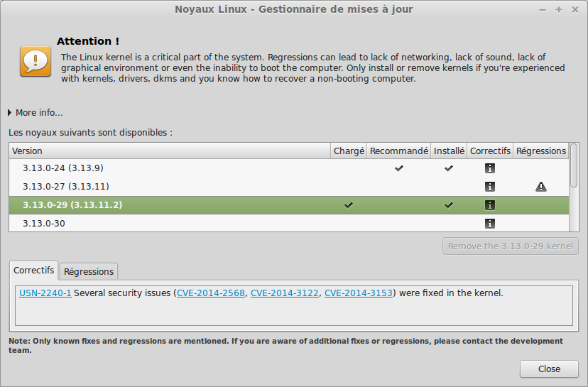Click the Recommandé checkmark for 3.13.0-24
This screenshot has height=387, width=588.
coord(399,168)
